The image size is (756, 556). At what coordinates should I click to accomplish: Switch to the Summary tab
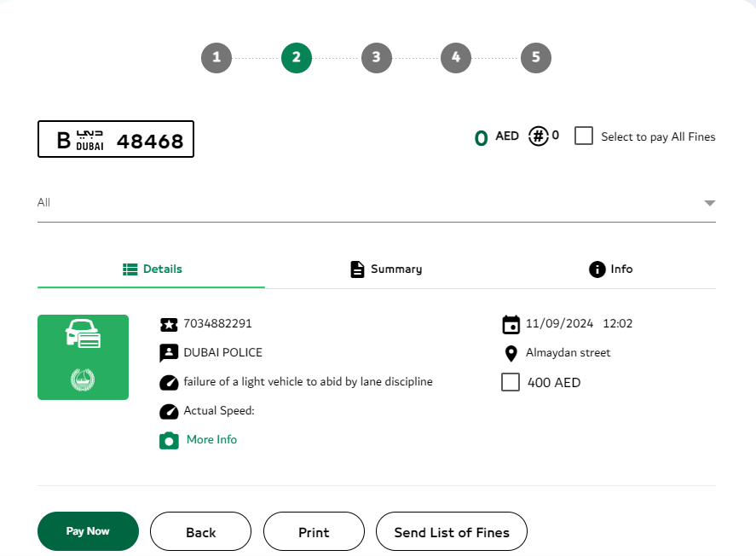[386, 269]
